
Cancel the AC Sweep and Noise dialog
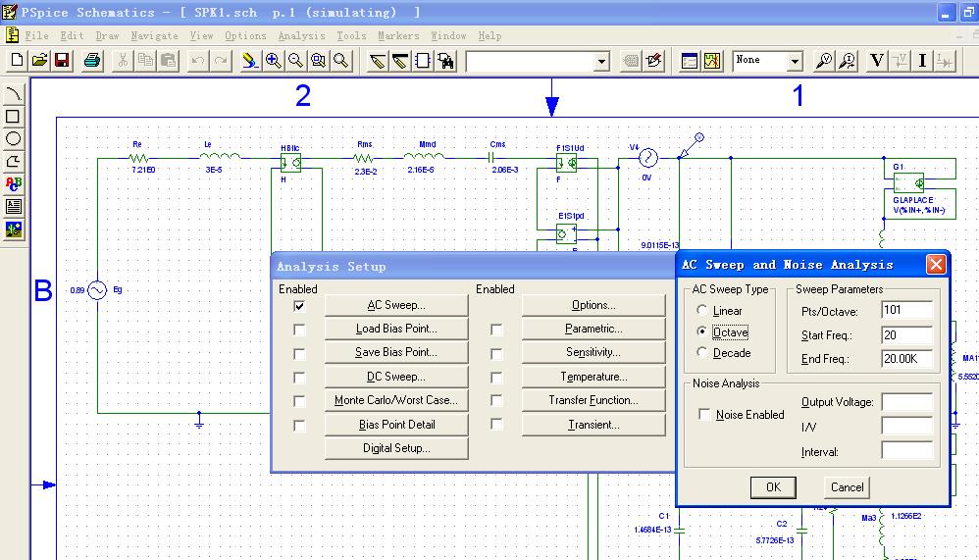click(x=847, y=487)
